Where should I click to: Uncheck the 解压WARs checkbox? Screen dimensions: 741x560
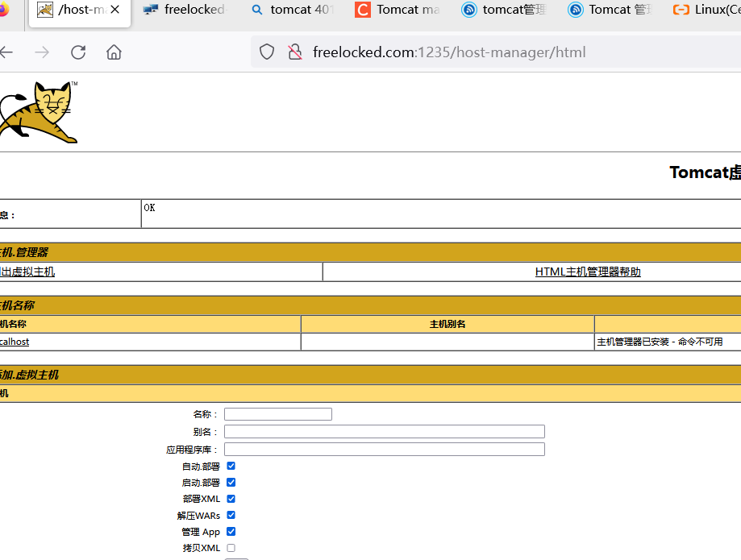(231, 515)
